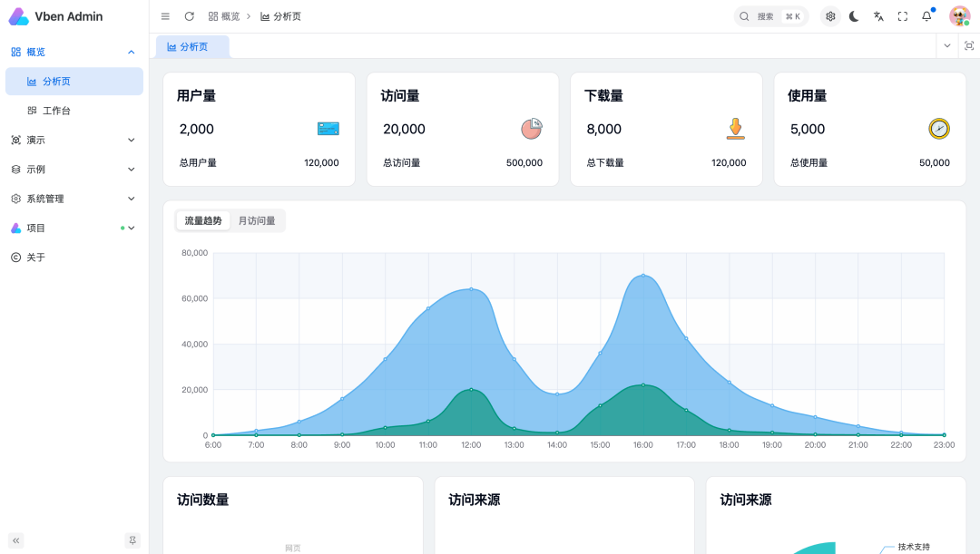
Task: Switch to the 月访问量 chart tab
Action: click(257, 220)
